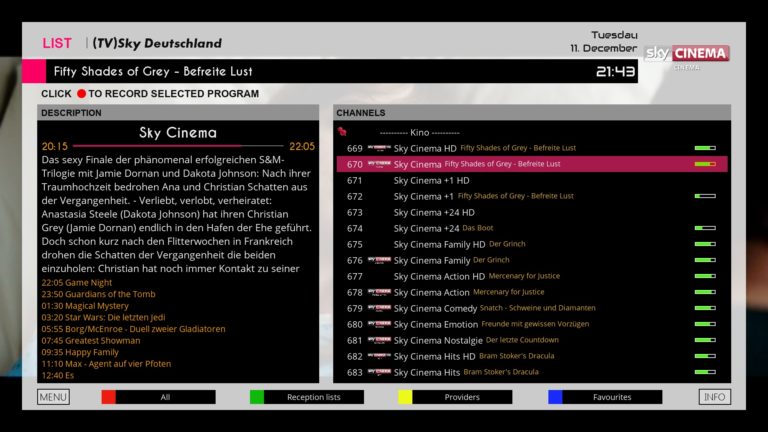Select channel 682 Sky Cinema Hits HD
The image size is (768, 432).
click(x=532, y=356)
